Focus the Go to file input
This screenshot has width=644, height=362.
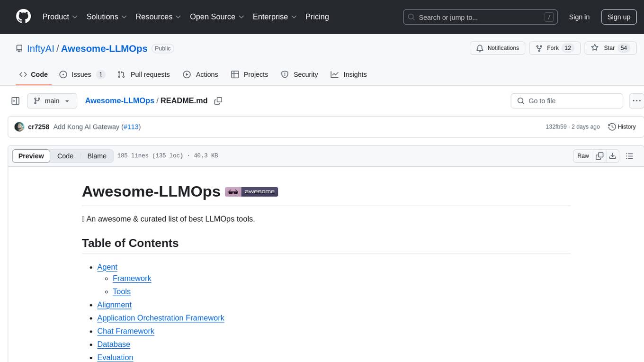tap(567, 101)
